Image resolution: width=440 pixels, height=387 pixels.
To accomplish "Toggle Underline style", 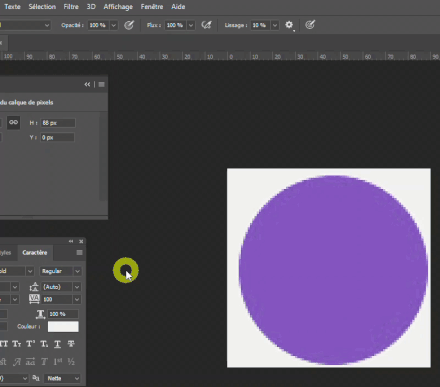I will (x=57, y=344).
